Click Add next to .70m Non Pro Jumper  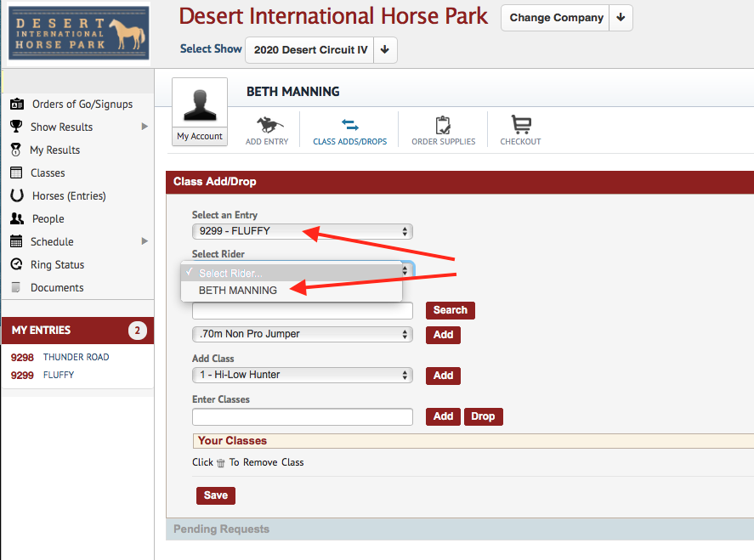click(443, 335)
